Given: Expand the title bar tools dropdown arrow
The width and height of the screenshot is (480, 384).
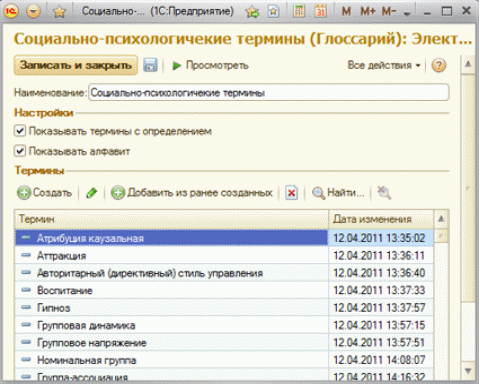Looking at the screenshot, I should pyautogui.click(x=407, y=14).
